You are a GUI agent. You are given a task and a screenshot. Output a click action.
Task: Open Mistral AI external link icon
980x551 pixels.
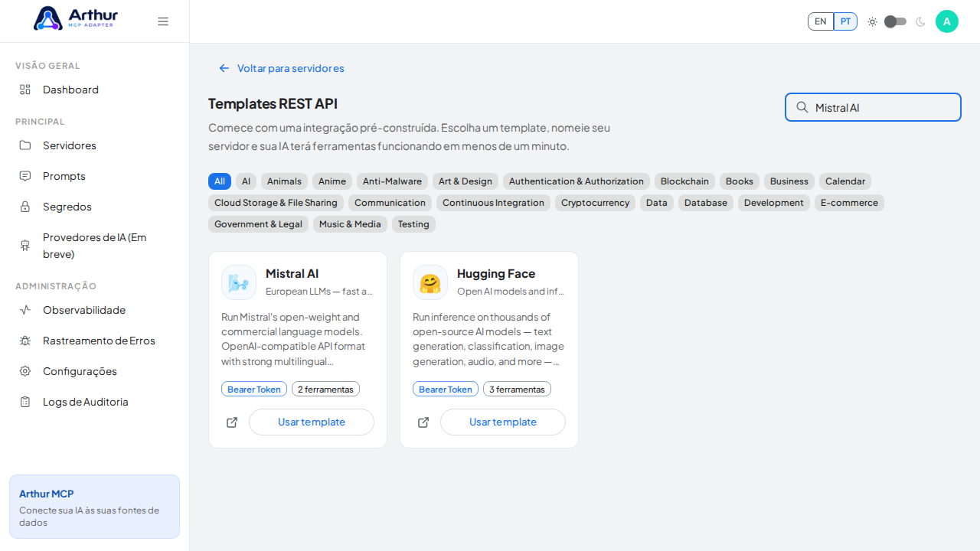pos(232,422)
